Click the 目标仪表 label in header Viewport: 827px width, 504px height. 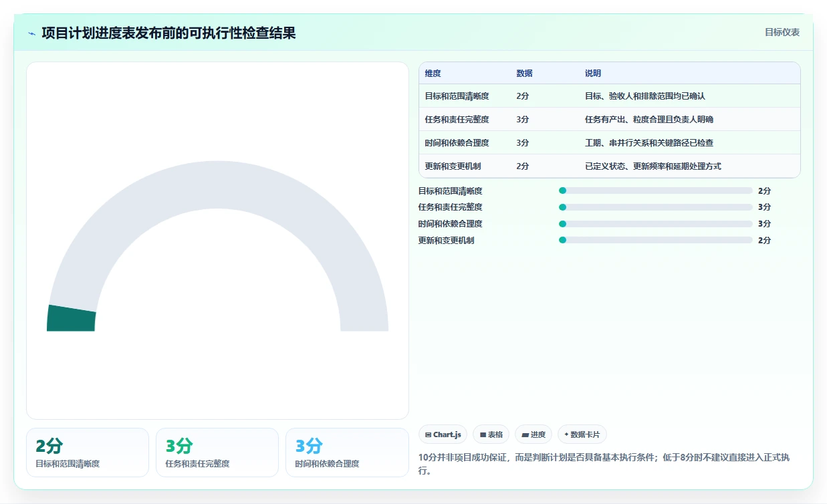pyautogui.click(x=782, y=32)
